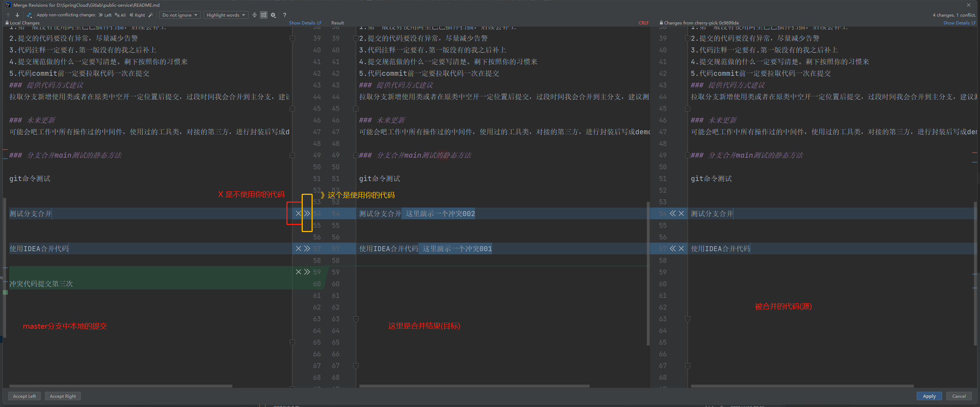Click the X icon on line 57 conflict
980x407 pixels.
[x=298, y=248]
